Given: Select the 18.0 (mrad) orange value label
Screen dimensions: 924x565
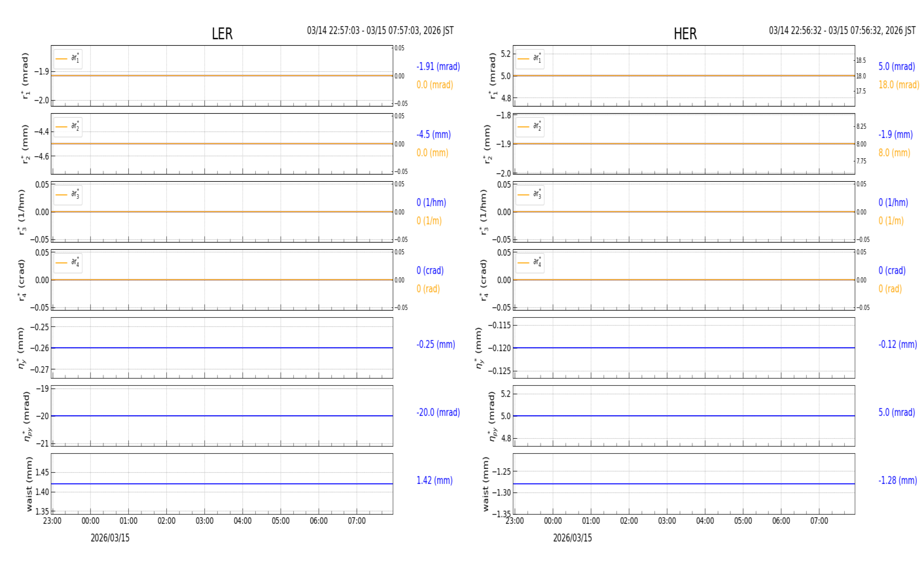Looking at the screenshot, I should (898, 85).
